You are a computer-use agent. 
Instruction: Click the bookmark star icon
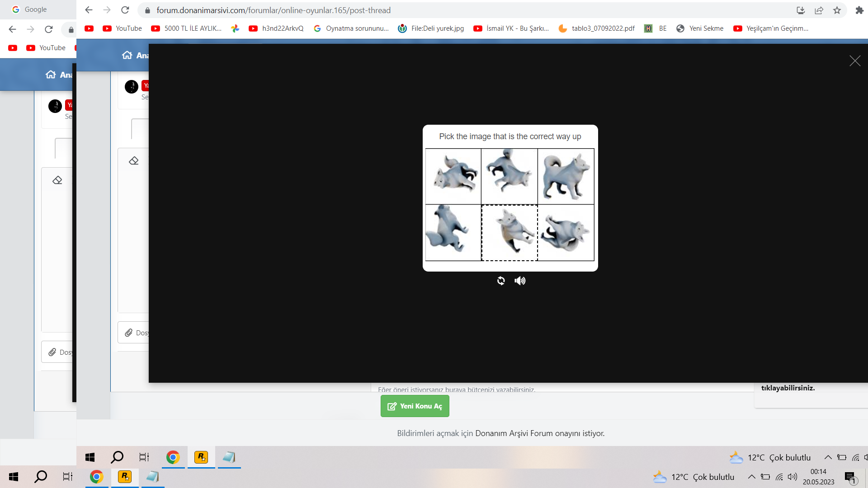coord(837,10)
